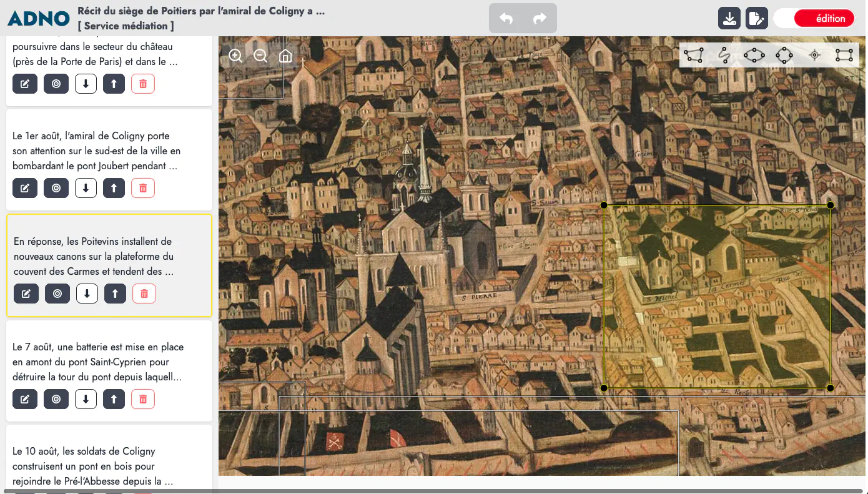This screenshot has height=494, width=868.
Task: Delete the 'Le 1er août' annotation
Action: (143, 188)
